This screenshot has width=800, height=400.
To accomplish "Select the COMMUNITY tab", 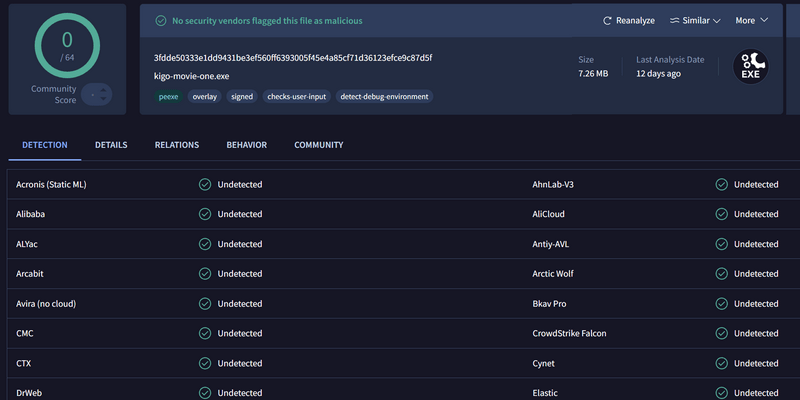I will coord(319,145).
